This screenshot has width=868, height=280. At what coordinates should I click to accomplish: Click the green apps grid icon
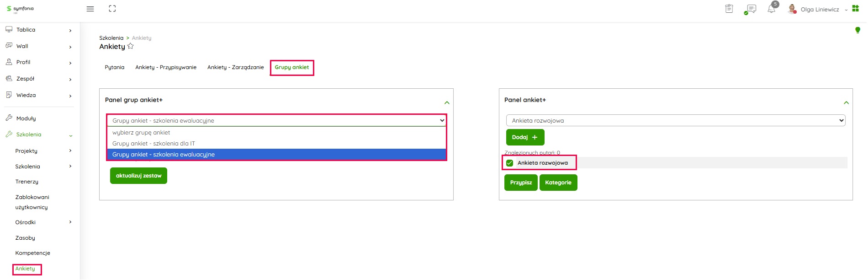click(856, 9)
